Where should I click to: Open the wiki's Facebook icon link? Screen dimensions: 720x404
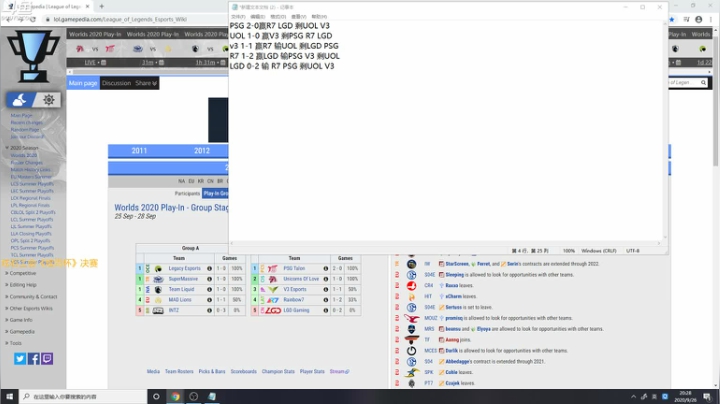coord(34,359)
